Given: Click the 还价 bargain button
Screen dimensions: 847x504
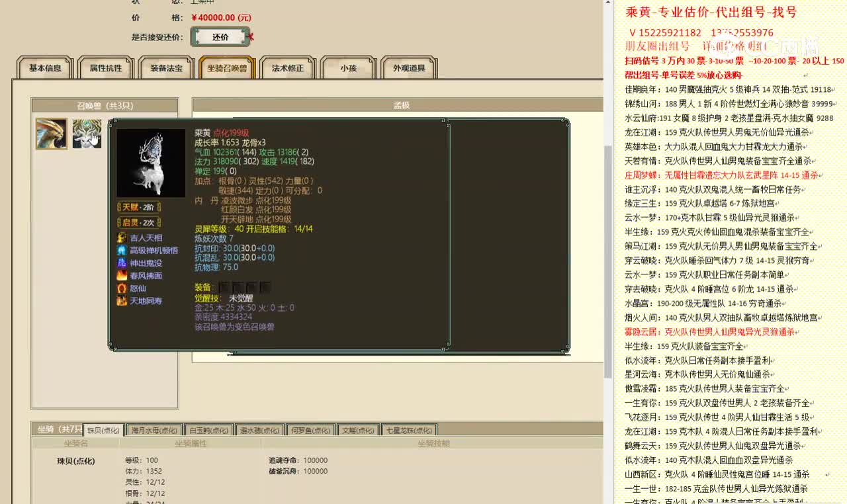Looking at the screenshot, I should (x=220, y=37).
